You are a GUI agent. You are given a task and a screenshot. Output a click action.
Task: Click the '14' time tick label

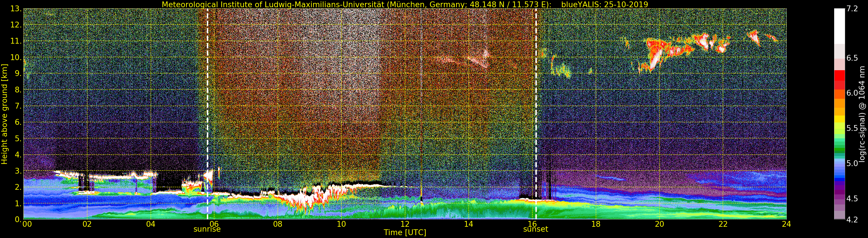(468, 224)
